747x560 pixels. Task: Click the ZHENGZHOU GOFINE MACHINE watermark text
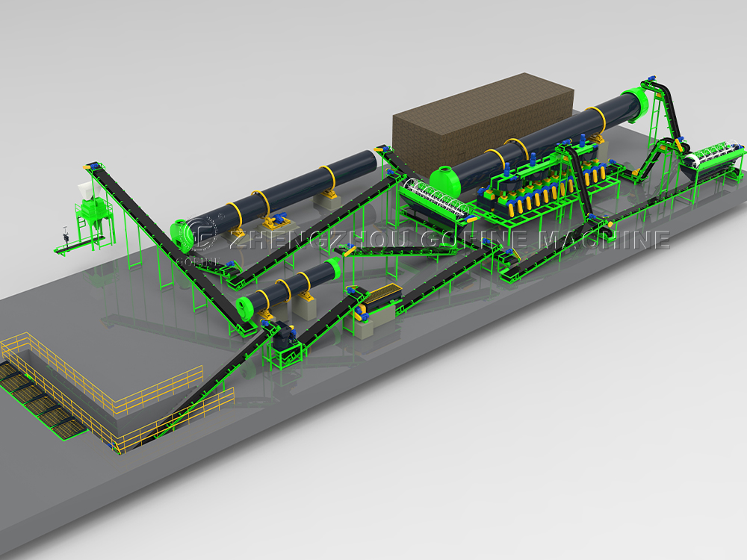[x=448, y=240]
